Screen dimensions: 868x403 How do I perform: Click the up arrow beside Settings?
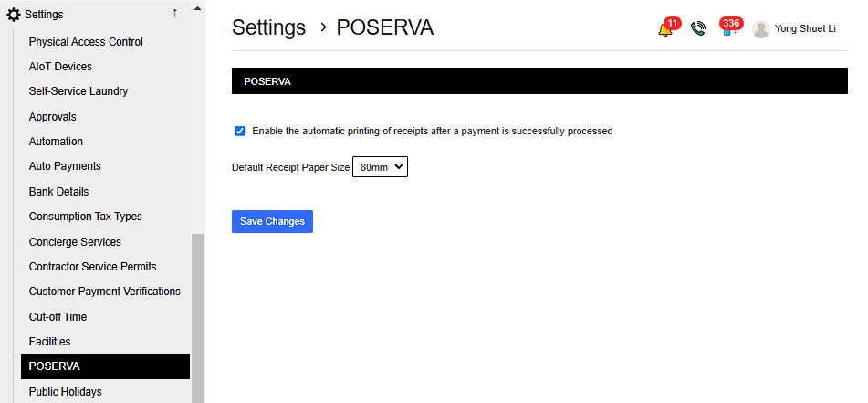(x=174, y=14)
